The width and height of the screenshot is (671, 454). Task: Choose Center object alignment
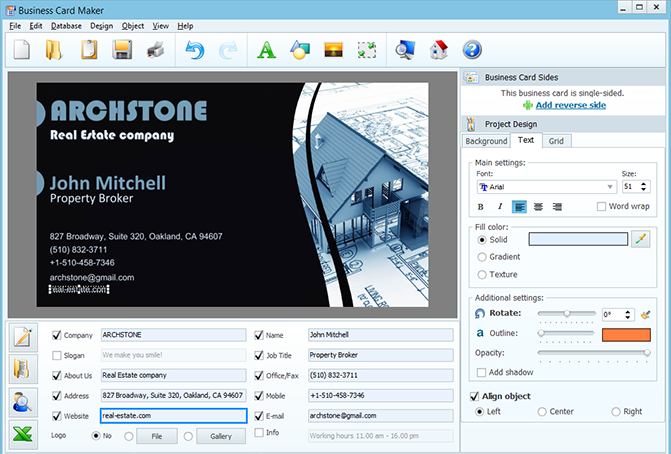pos(542,411)
